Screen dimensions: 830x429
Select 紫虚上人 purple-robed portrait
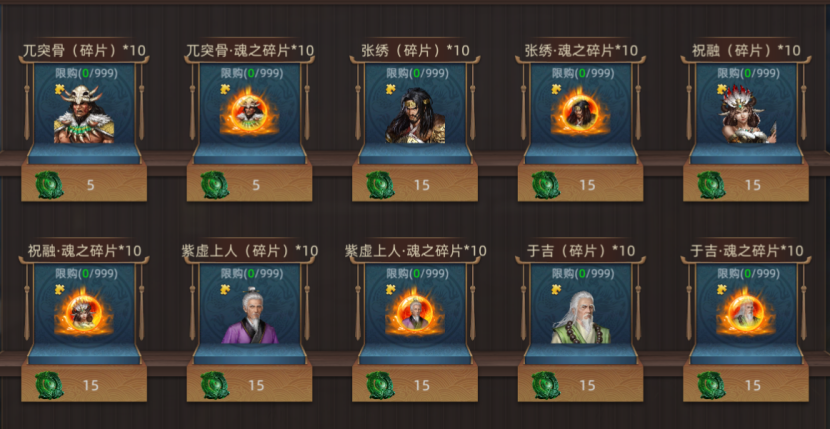(249, 316)
